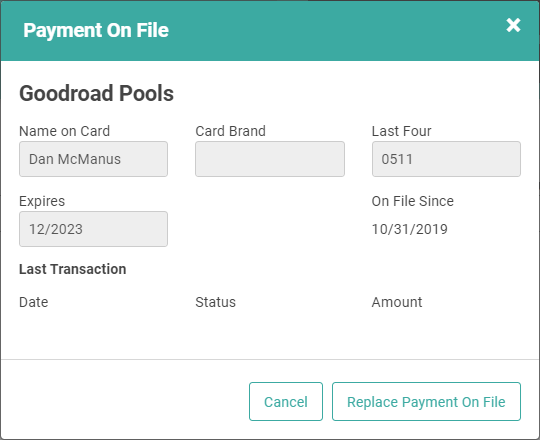Viewport: 540px width, 440px height.
Task: Click the Cancel button
Action: click(x=286, y=401)
